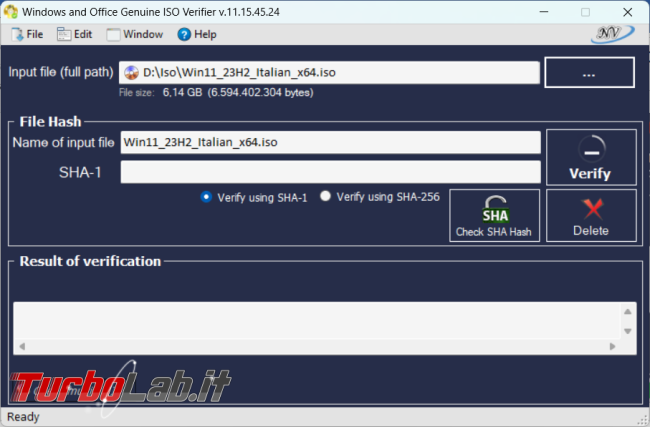The height and width of the screenshot is (427, 650).
Task: Browse for file with the ... button
Action: (x=589, y=73)
